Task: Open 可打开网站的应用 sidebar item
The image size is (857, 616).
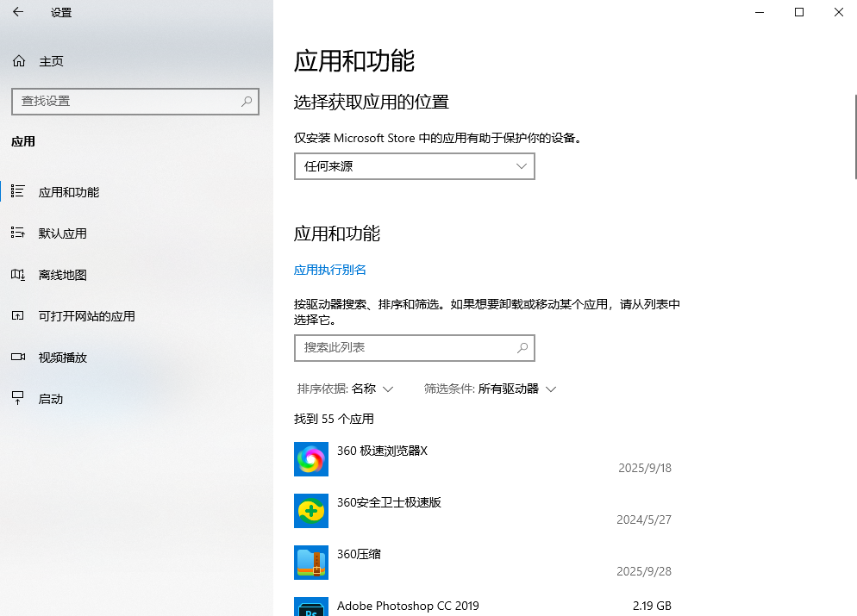Action: coord(86,316)
